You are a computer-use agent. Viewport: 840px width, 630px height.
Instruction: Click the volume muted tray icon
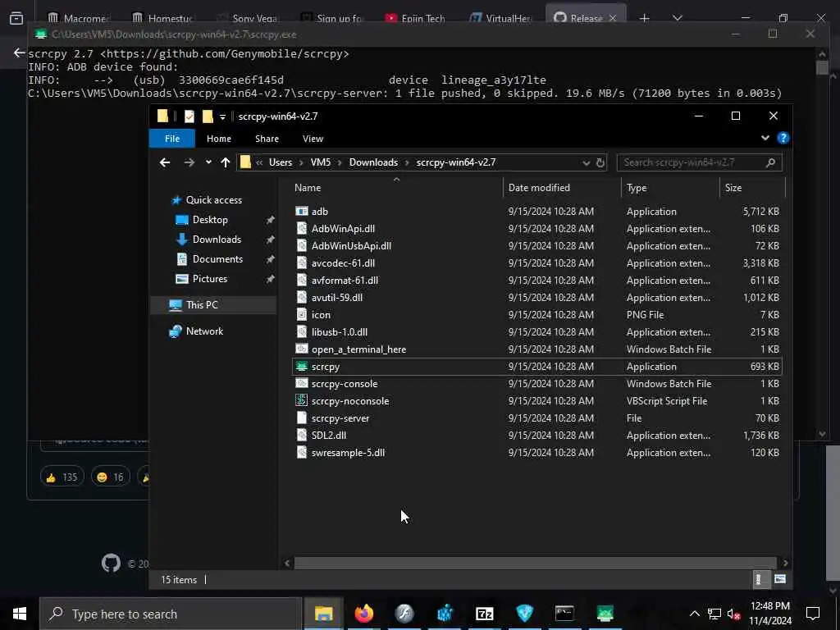pos(733,614)
